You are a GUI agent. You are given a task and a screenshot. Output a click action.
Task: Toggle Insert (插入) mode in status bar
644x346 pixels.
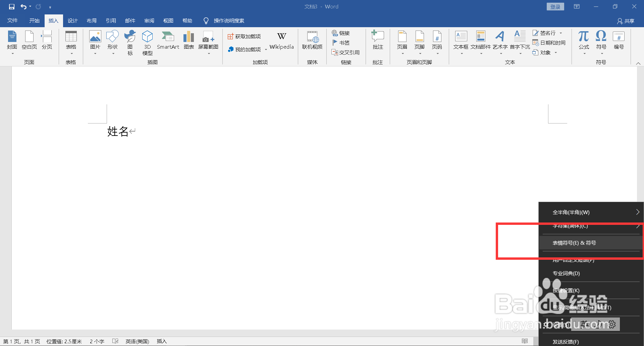click(162, 341)
